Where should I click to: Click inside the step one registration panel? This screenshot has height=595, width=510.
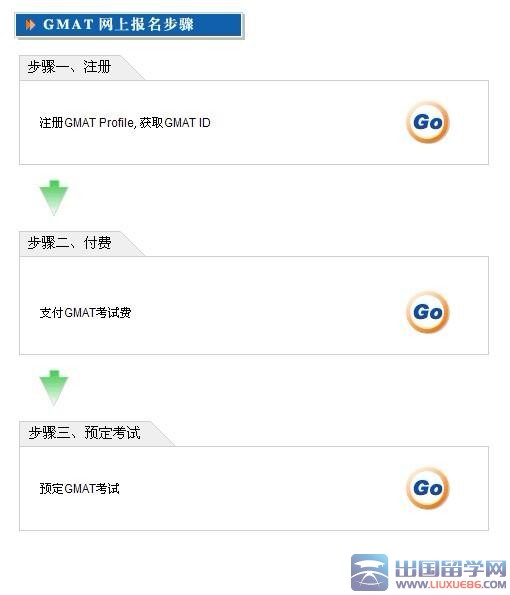(x=254, y=123)
